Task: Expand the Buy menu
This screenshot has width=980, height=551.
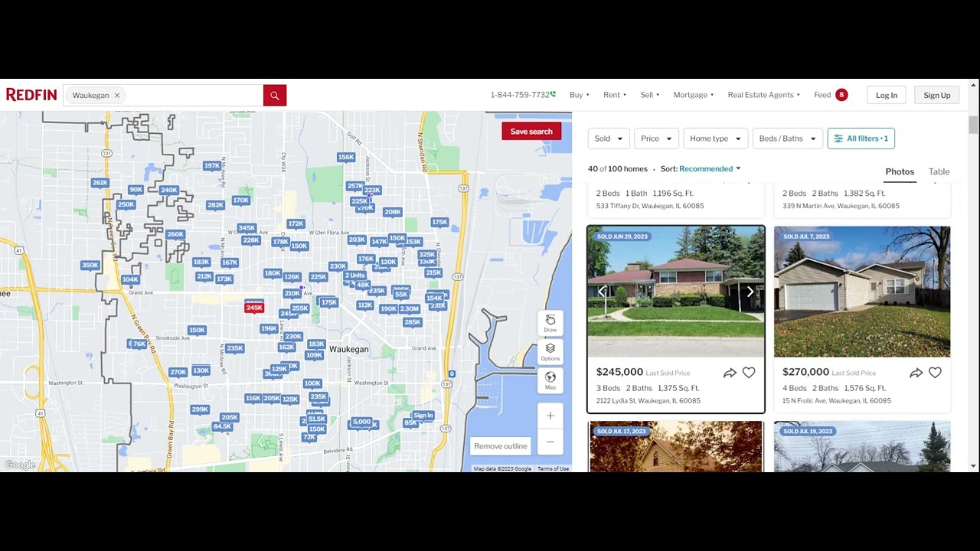Action: pyautogui.click(x=580, y=95)
